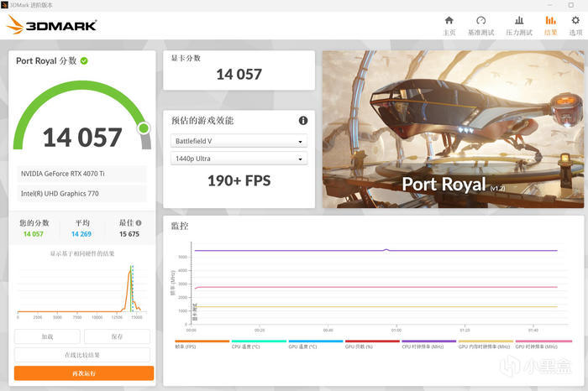Screen dimensions: 588x391
Task: Click the Intel(R) UHD Graphics 770 row
Action: tap(81, 194)
